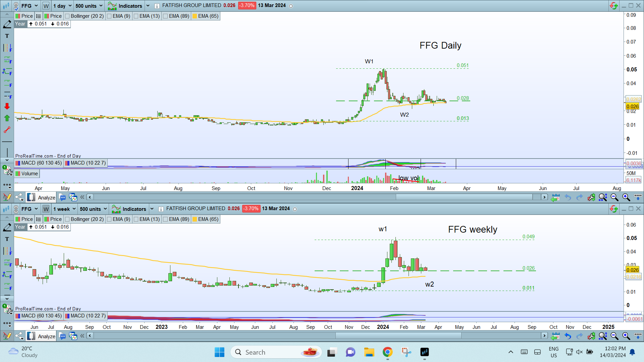This screenshot has height=362, width=644.
Task: Undo last action in daily chart toolbar
Action: (568, 197)
